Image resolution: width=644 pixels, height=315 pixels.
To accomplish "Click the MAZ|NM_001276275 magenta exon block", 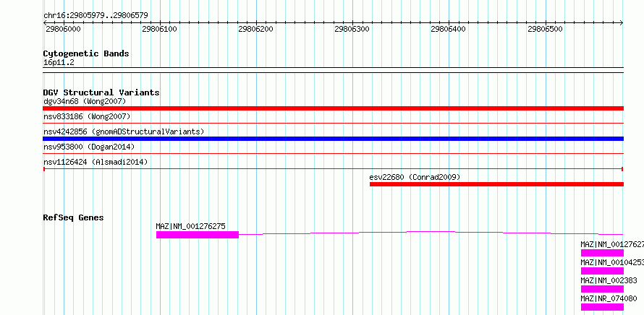I will pyautogui.click(x=198, y=235).
